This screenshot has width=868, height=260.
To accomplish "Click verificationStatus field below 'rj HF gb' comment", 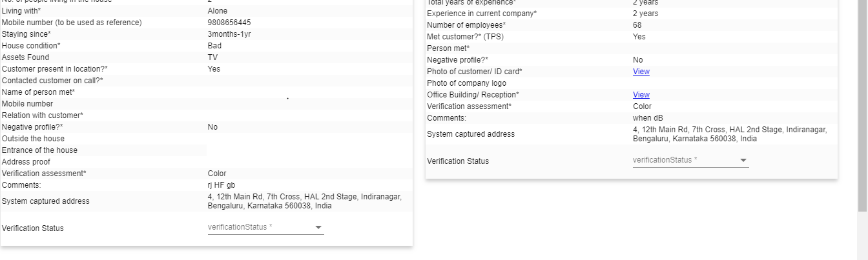I will 258,227.
